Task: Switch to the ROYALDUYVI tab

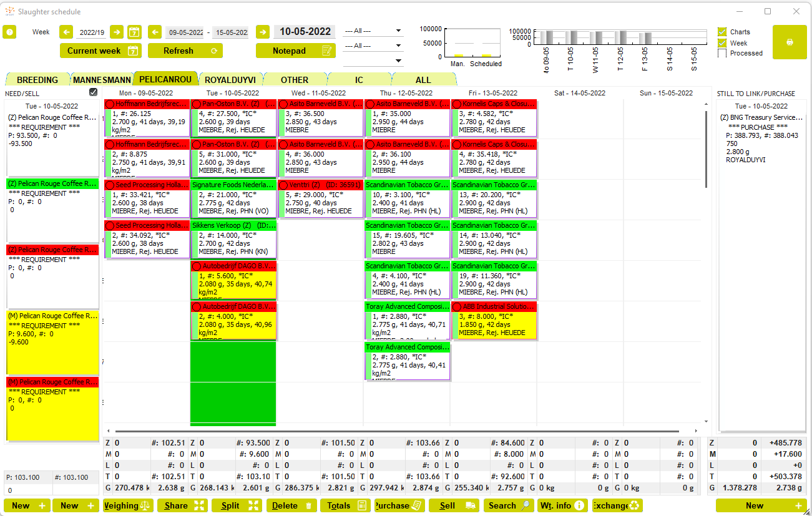Action: [230, 80]
